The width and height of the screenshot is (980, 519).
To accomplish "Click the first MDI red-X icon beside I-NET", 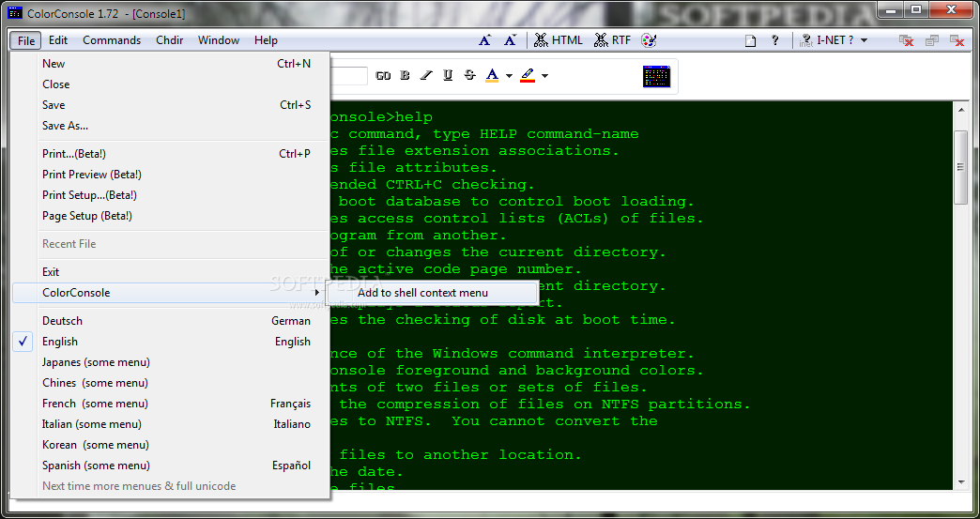I will pyautogui.click(x=906, y=40).
